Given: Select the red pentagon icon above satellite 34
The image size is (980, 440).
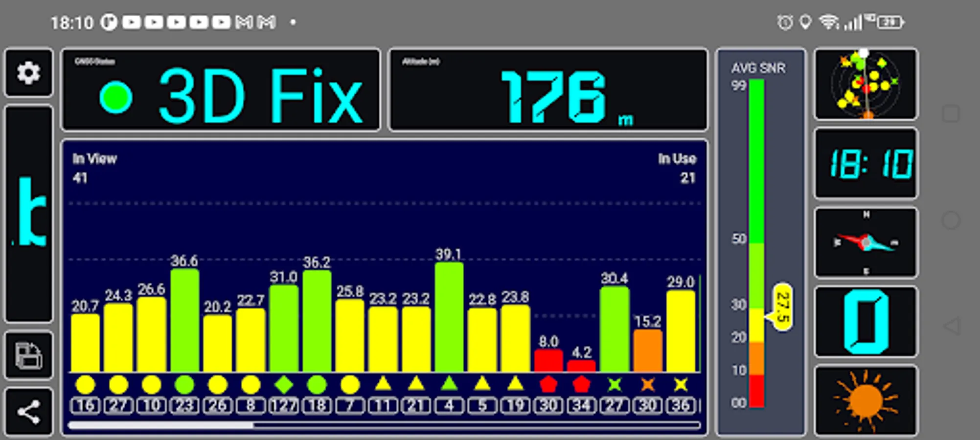Looking at the screenshot, I should click(581, 385).
